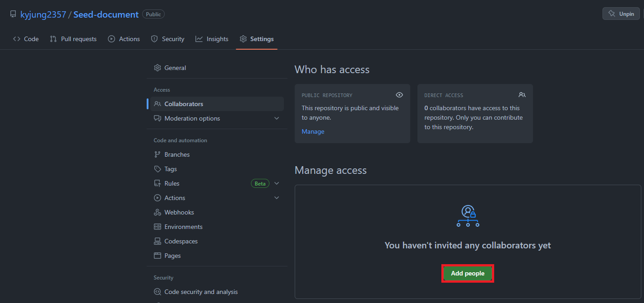Click the Add people button
Screen dimensions: 644x303
click(x=468, y=273)
